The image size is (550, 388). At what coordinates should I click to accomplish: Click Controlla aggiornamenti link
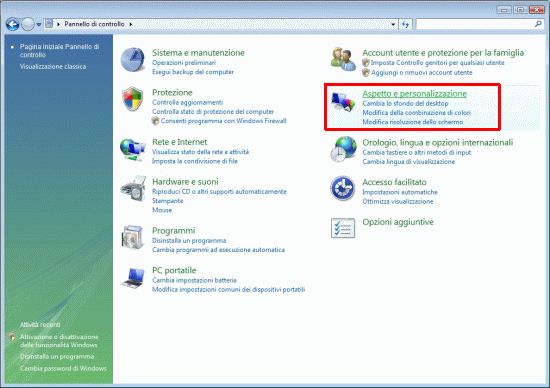(x=187, y=102)
